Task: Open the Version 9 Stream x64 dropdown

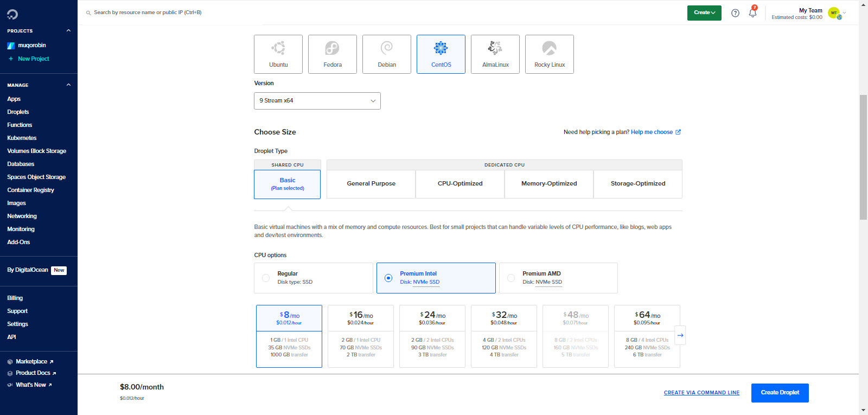Action: 317,101
